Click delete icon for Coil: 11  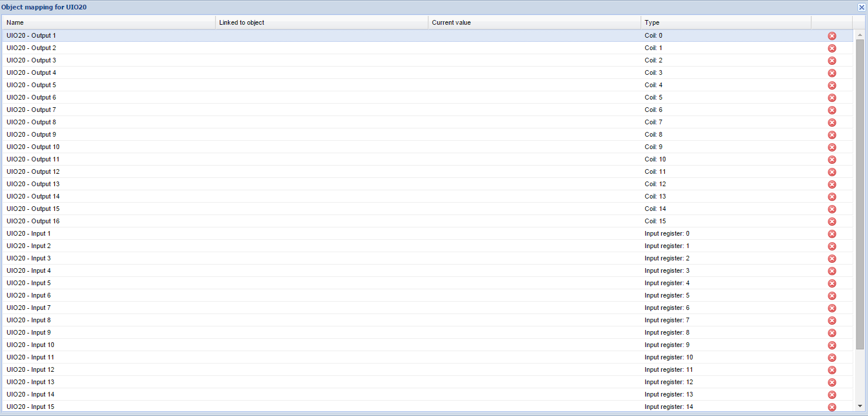(x=832, y=172)
